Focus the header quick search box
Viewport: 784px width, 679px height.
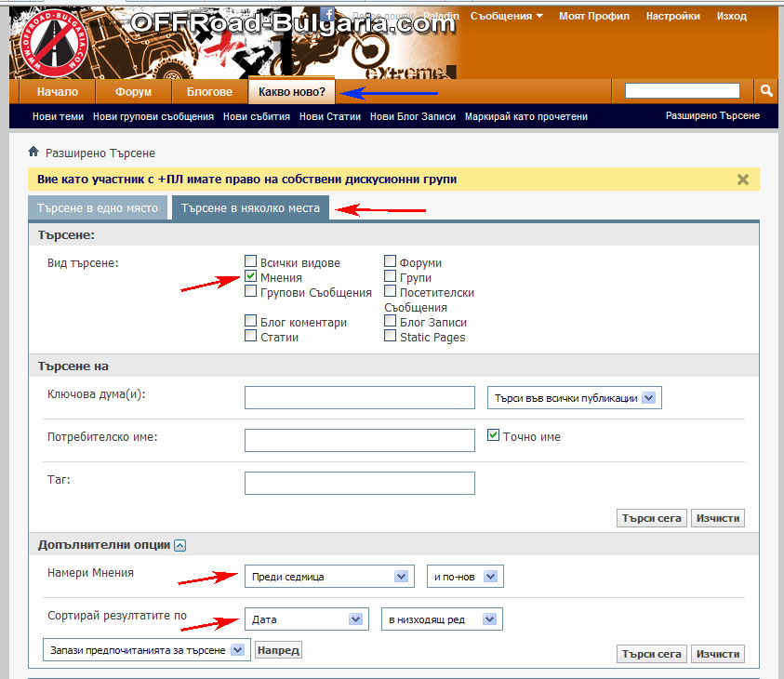point(682,91)
